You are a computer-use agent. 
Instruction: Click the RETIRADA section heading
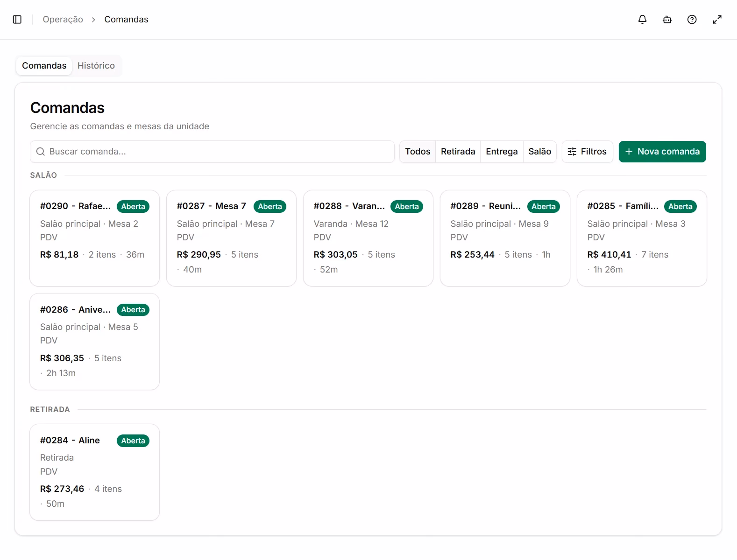(50, 410)
